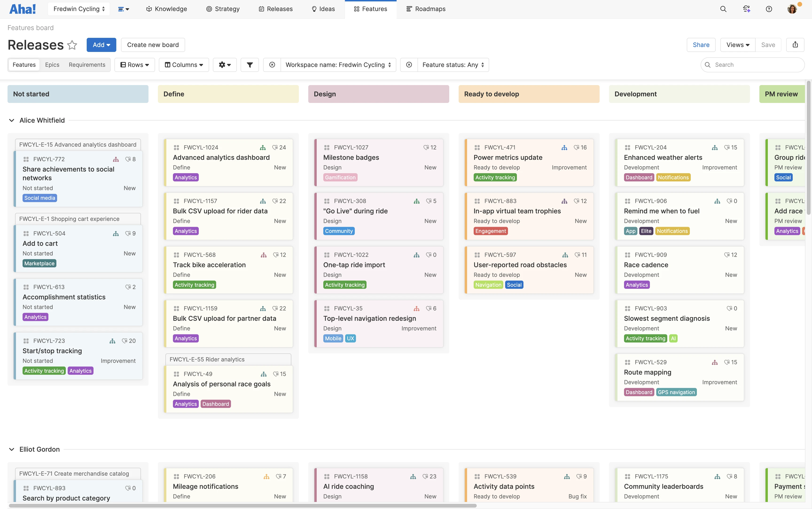Click hierarchy icon on FWCYL-49 card
Viewport: 812px width, 509px height.
[263, 374]
